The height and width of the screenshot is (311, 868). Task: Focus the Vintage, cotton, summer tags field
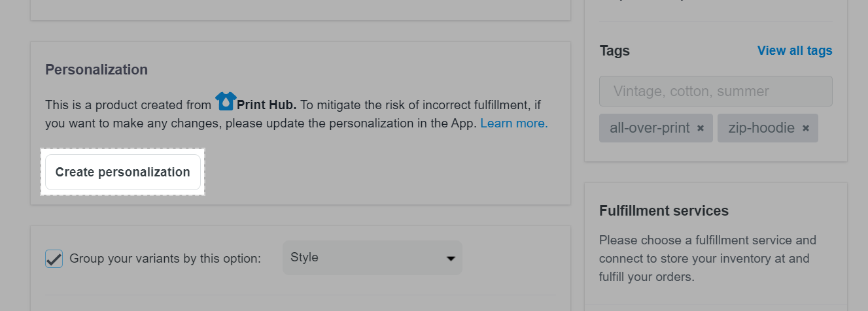pyautogui.click(x=716, y=91)
